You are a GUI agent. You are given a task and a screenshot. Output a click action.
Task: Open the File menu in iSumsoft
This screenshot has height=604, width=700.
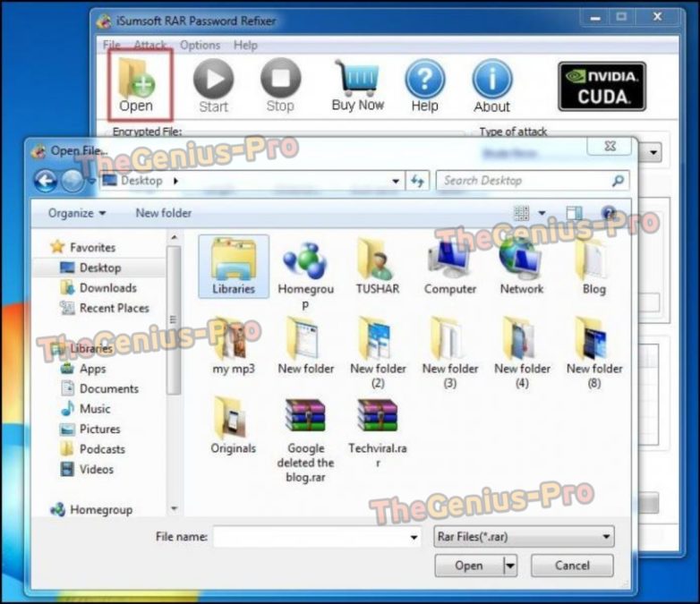(x=111, y=45)
